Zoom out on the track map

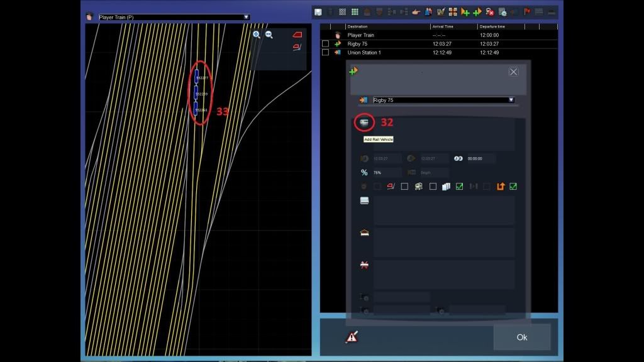pyautogui.click(x=269, y=35)
